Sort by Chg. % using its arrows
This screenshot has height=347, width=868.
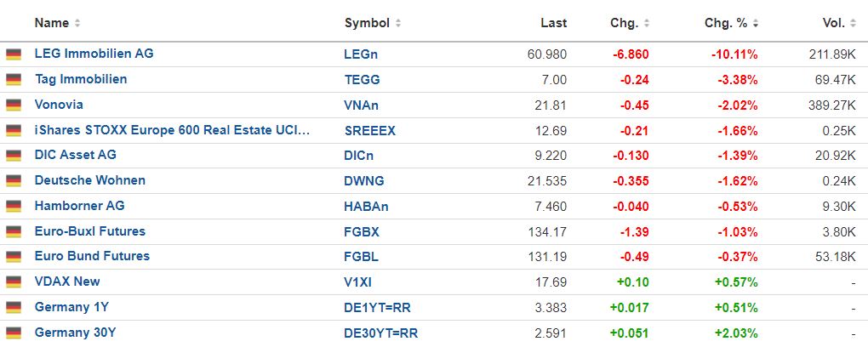point(756,23)
